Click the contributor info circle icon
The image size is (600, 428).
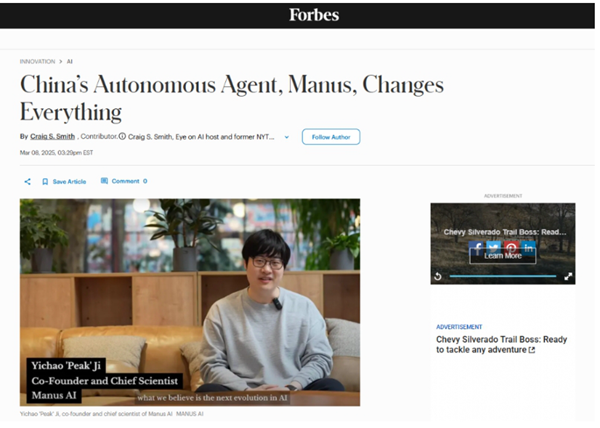(x=122, y=136)
